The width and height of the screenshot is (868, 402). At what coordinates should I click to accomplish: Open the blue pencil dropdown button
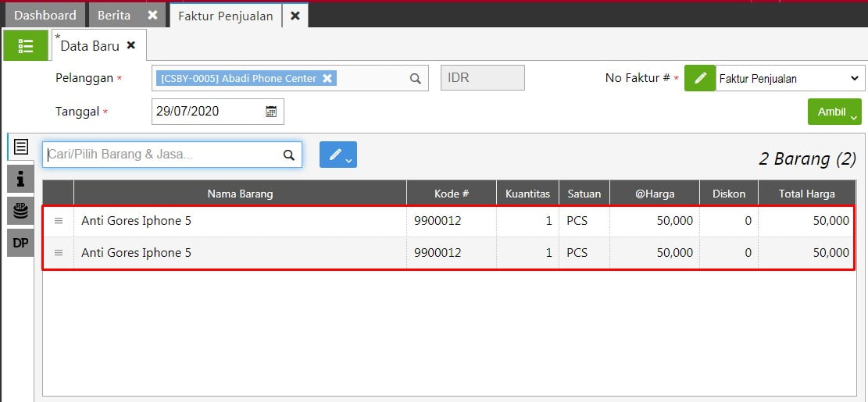(338, 155)
